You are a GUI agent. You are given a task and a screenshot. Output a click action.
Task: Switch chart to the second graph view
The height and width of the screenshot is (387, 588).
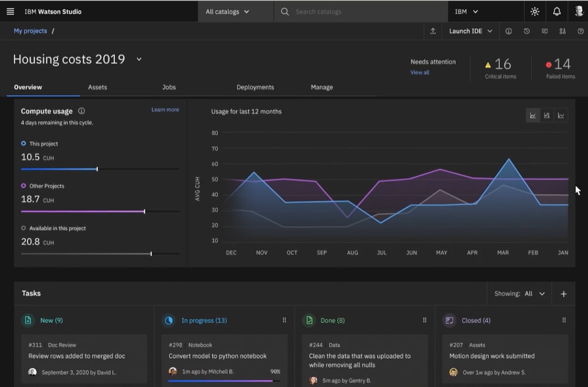point(547,115)
